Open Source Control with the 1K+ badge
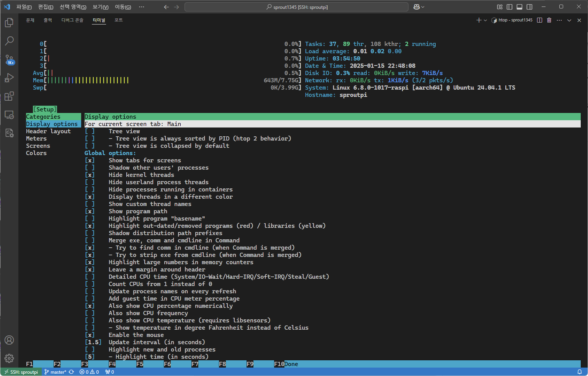 pyautogui.click(x=9, y=59)
